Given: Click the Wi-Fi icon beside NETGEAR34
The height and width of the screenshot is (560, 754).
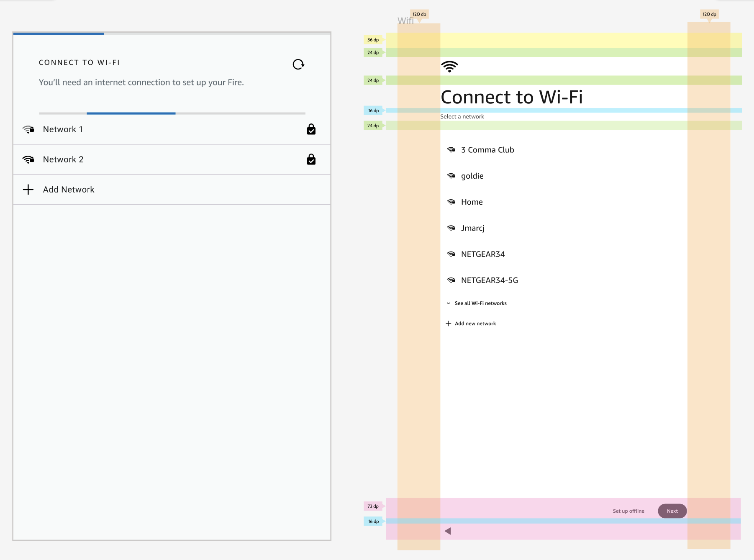Looking at the screenshot, I should click(x=451, y=254).
